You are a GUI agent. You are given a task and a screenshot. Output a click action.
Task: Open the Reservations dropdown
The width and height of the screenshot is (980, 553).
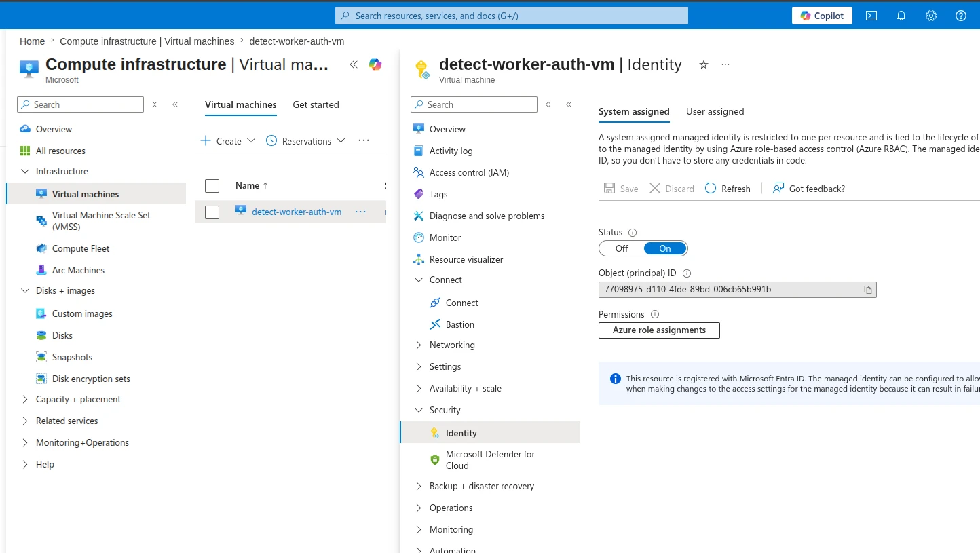coord(305,141)
